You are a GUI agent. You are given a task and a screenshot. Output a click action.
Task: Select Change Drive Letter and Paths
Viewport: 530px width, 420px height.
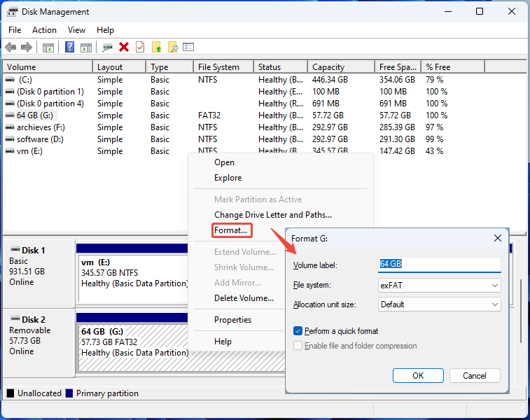[x=273, y=215]
